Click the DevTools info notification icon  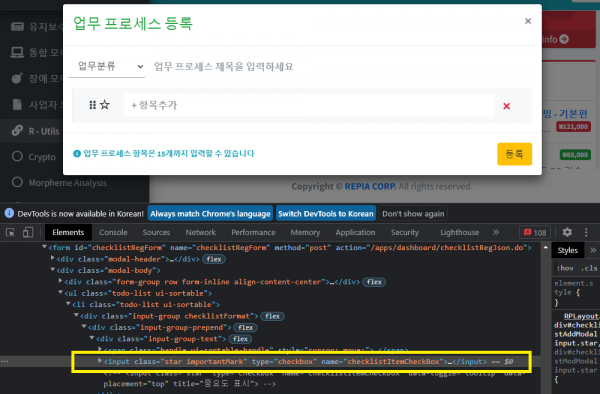pos(9,213)
